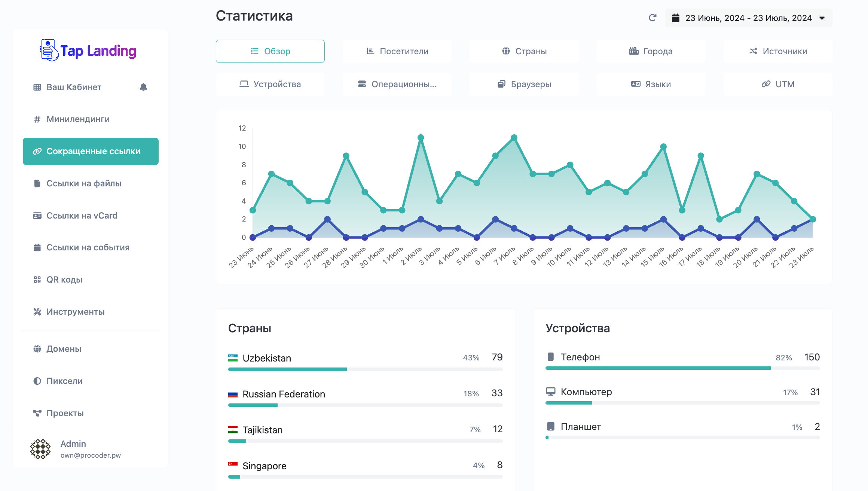The width and height of the screenshot is (868, 491).
Task: Select the Браузеры tab
Action: 524,84
